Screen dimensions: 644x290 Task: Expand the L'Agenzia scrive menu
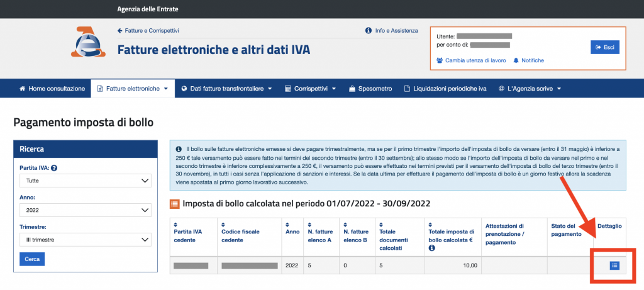click(x=530, y=88)
